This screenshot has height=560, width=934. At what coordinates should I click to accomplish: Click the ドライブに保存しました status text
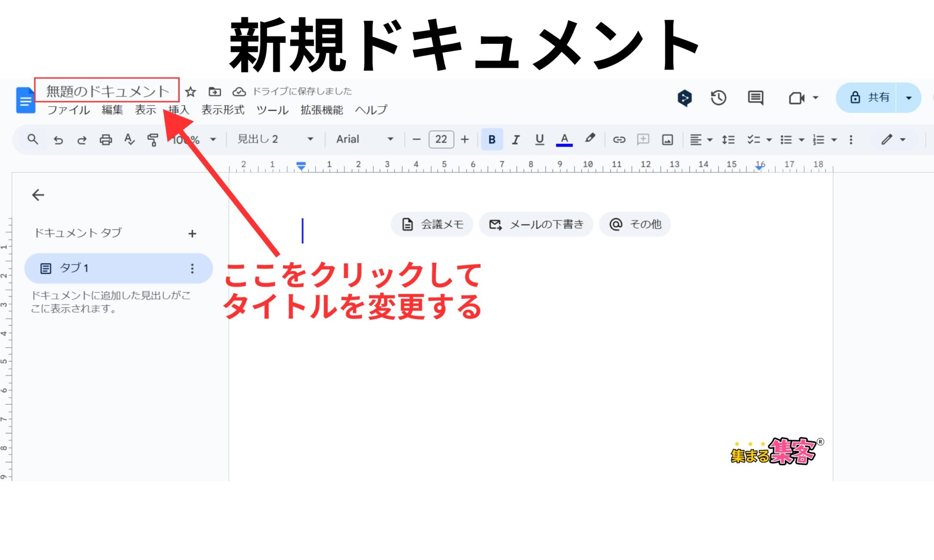pyautogui.click(x=302, y=91)
